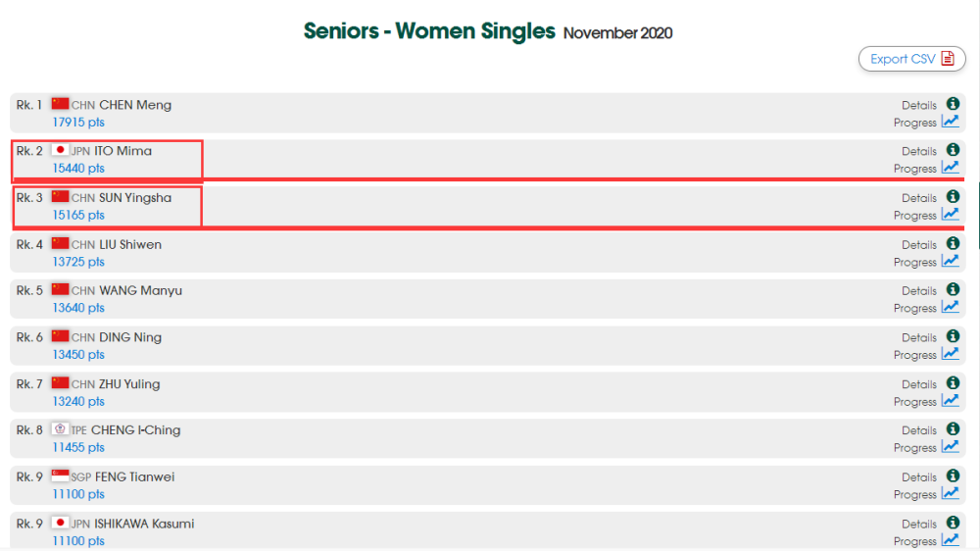Click 15440 pts link under ITO Mima
The image size is (980, 551).
pos(78,169)
